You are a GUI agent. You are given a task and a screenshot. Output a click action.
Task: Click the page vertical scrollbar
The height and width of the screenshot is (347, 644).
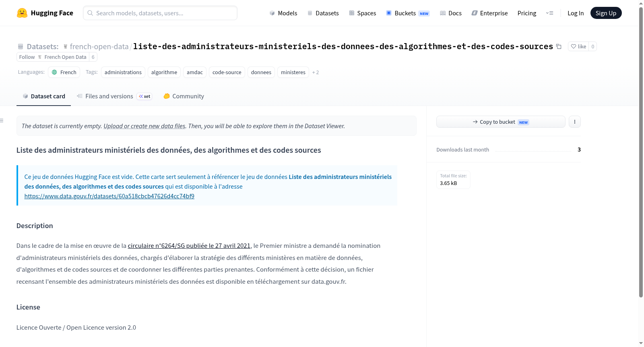click(641, 152)
